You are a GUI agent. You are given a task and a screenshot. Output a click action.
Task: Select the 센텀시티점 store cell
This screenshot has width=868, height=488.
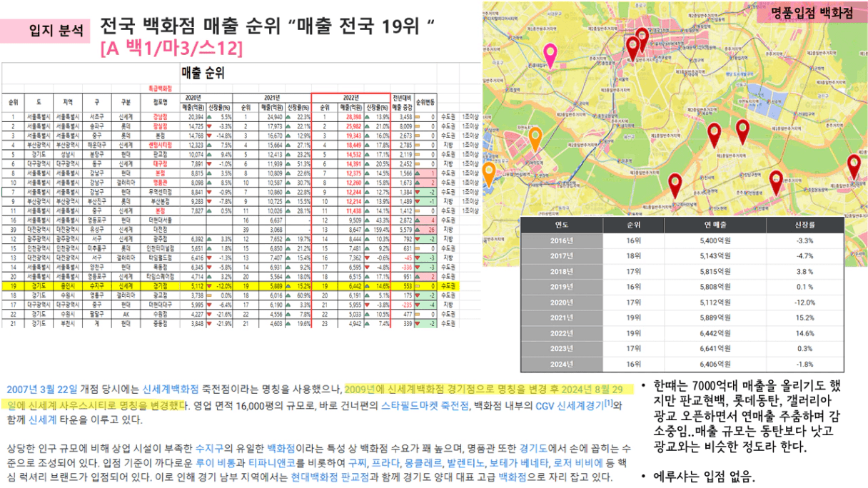pyautogui.click(x=161, y=145)
